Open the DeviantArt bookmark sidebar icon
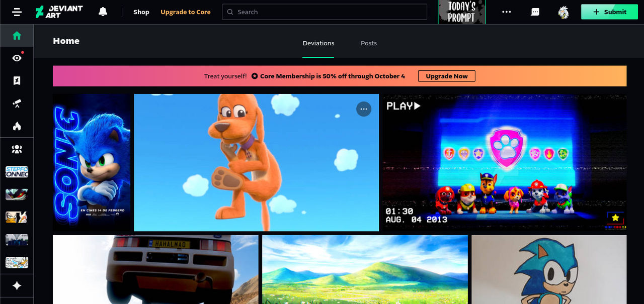Screen dimensions: 644x304 pyautogui.click(x=17, y=80)
